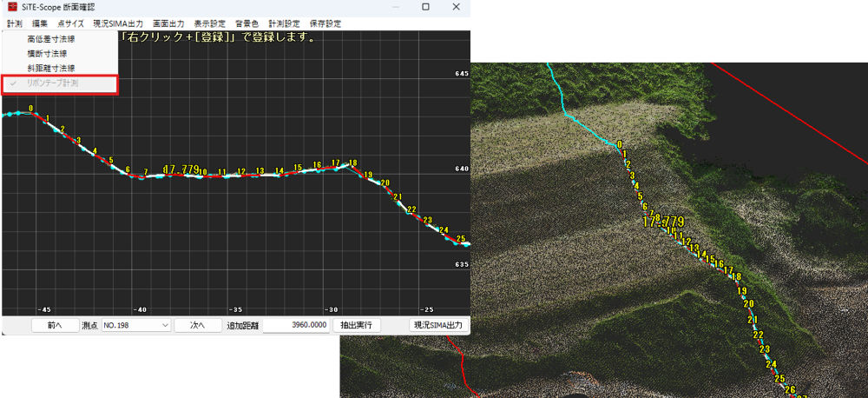Open the 現況SIMA出力 menu in menu bar
This screenshot has width=868, height=398.
(118, 23)
